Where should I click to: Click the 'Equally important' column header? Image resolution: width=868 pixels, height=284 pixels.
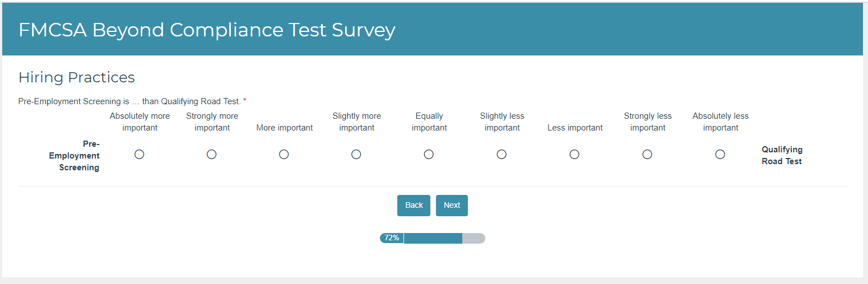click(x=429, y=122)
